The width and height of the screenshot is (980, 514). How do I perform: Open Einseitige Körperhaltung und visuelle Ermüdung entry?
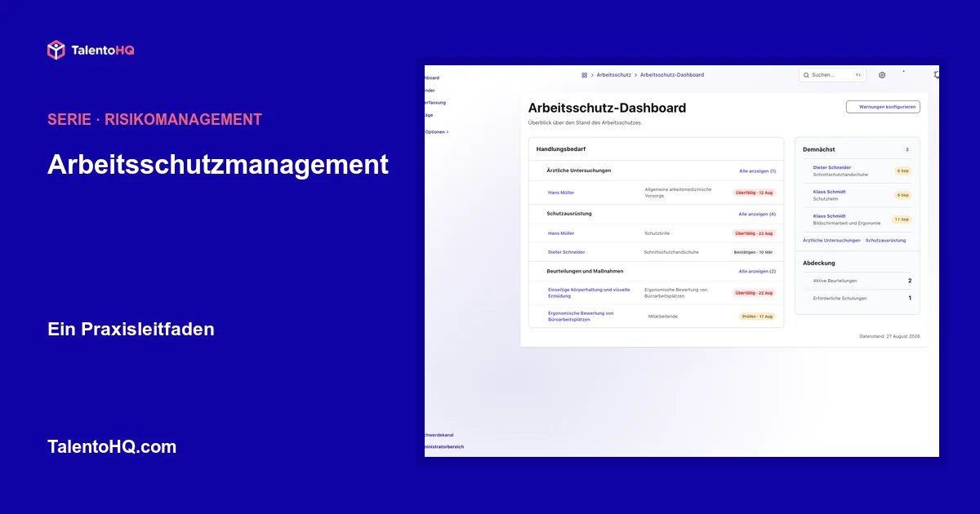(589, 293)
